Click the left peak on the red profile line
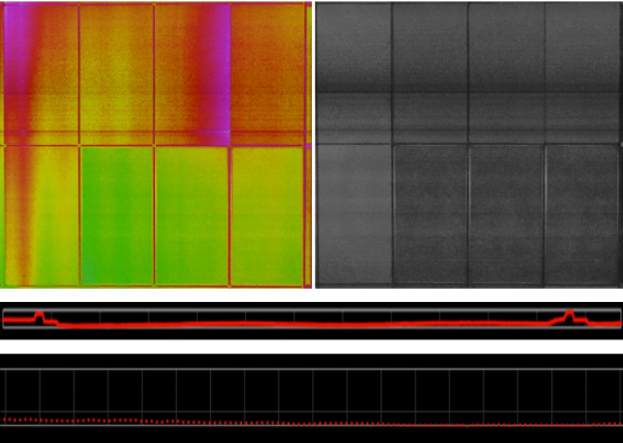 pos(39,315)
